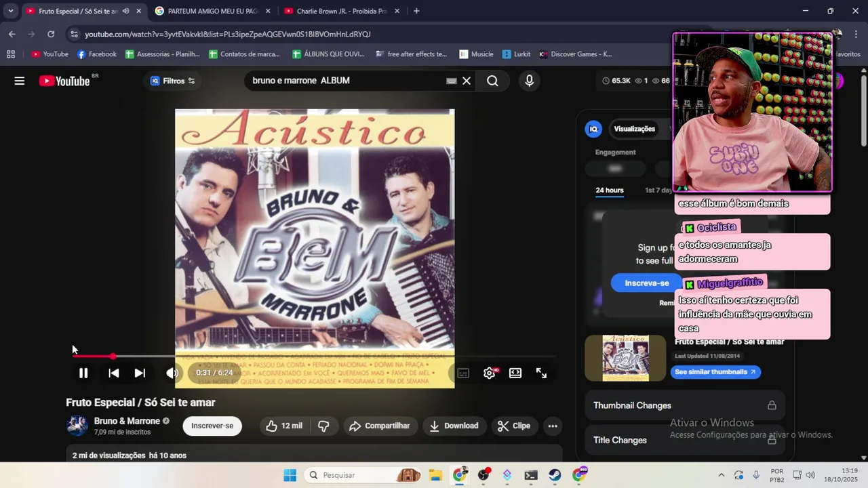The width and height of the screenshot is (868, 488).
Task: Go to YouTube home via logo
Action: 65,81
